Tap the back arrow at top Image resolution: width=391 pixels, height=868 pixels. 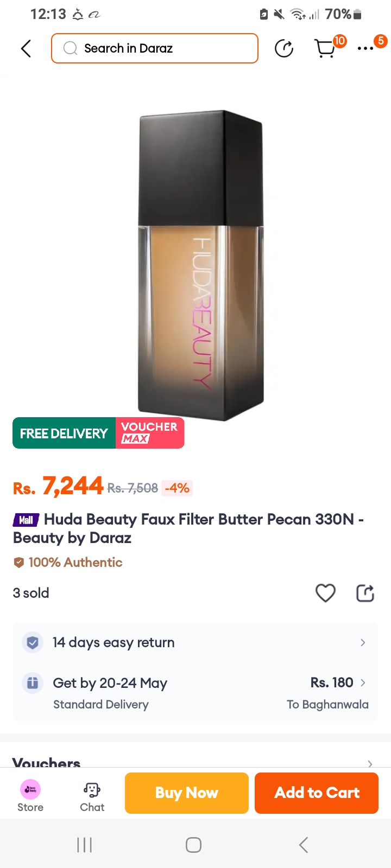pyautogui.click(x=26, y=49)
